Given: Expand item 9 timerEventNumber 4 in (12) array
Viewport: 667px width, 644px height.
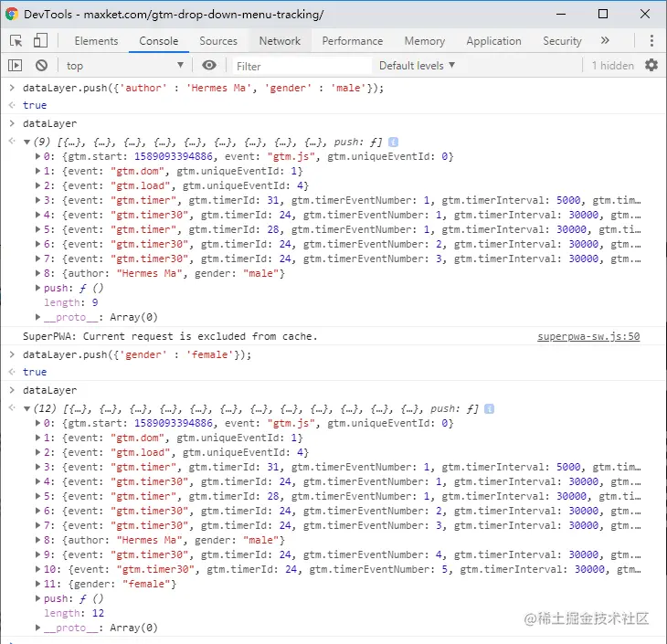Looking at the screenshot, I should (x=37, y=554).
